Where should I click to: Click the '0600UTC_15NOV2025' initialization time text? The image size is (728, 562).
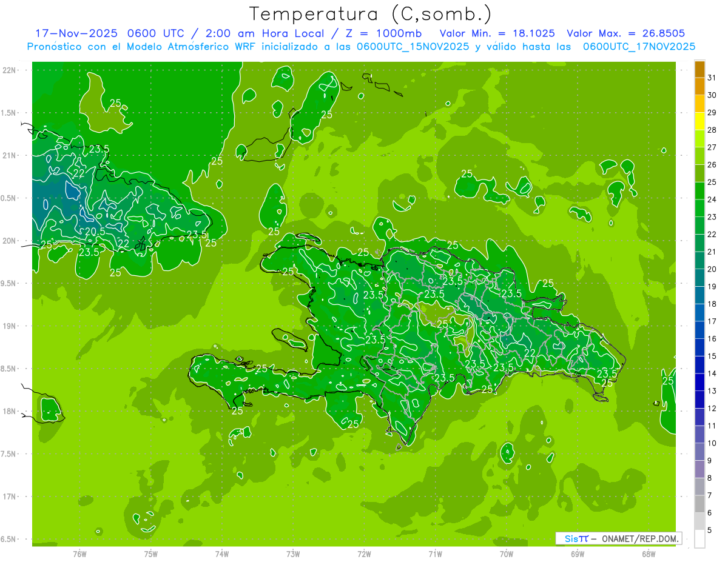point(413,46)
